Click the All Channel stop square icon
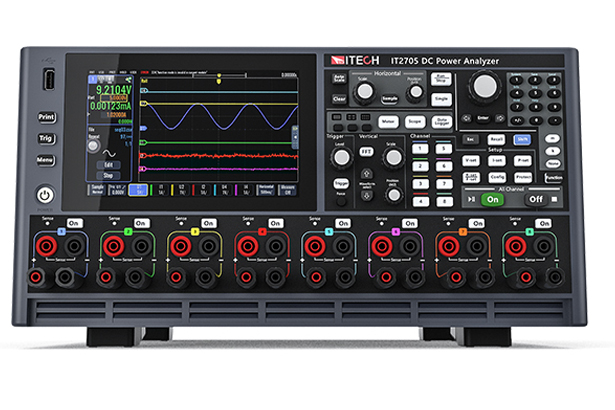The image size is (615, 410). pyautogui.click(x=554, y=199)
